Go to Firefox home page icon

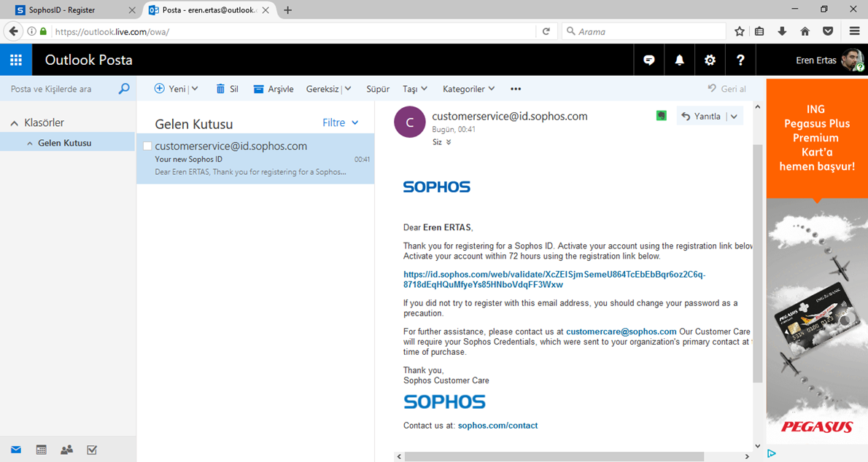pos(805,31)
